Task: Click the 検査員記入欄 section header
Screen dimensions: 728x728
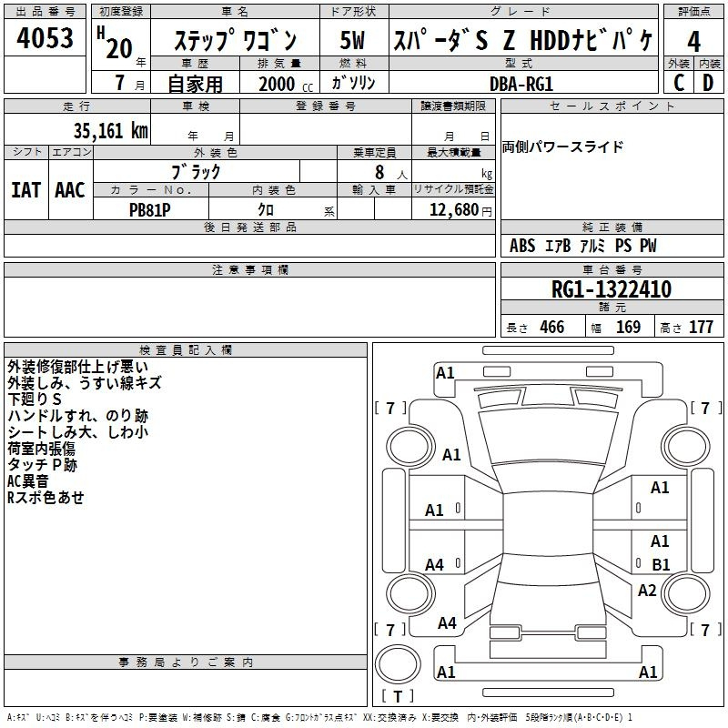Action: coord(186,350)
